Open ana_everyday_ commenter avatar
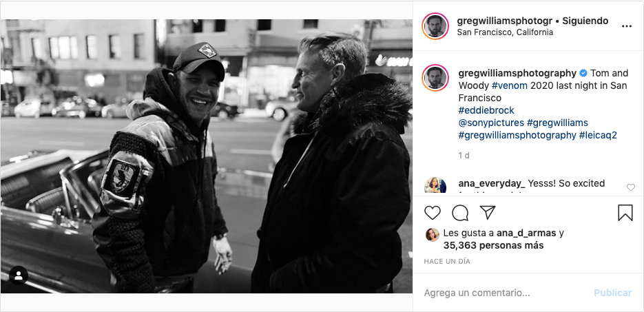Viewport: 644px width, 312px height. [x=436, y=186]
